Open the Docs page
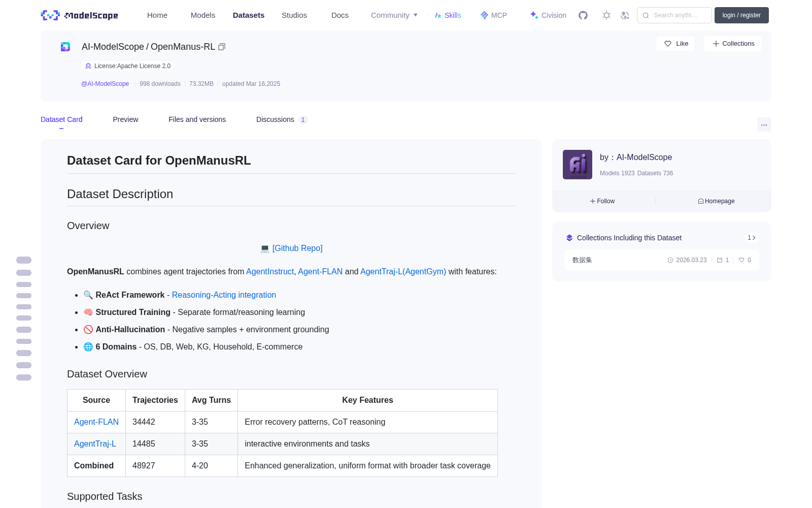 340,15
